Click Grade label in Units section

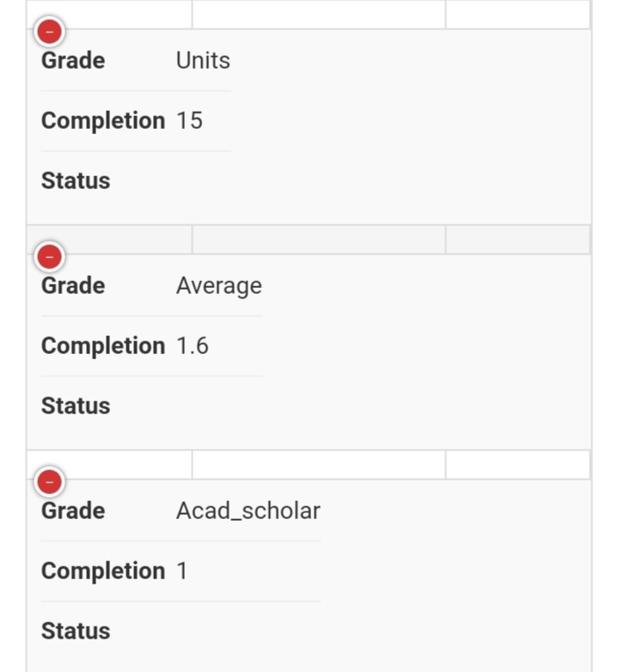(x=73, y=60)
